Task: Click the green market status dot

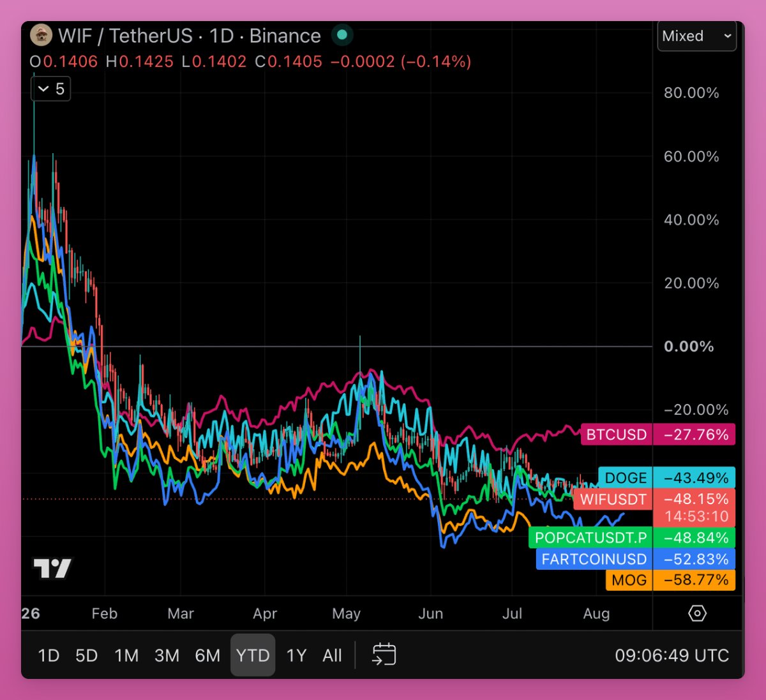Action: (342, 35)
